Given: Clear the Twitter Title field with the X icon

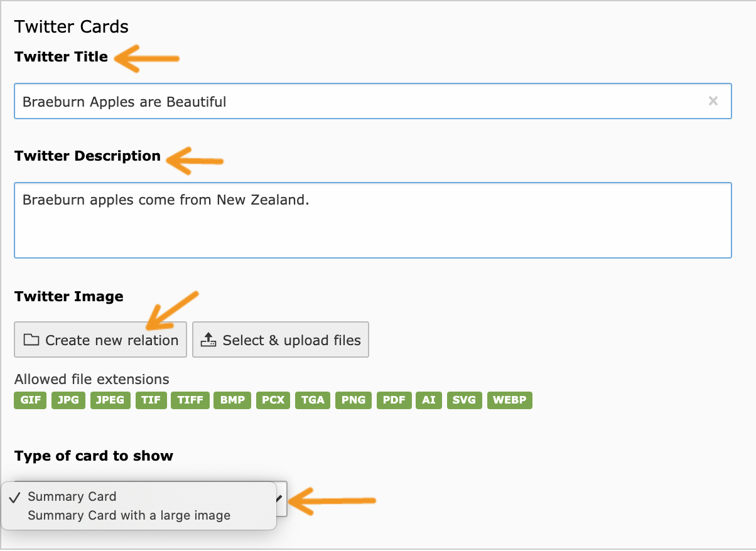Looking at the screenshot, I should [713, 101].
